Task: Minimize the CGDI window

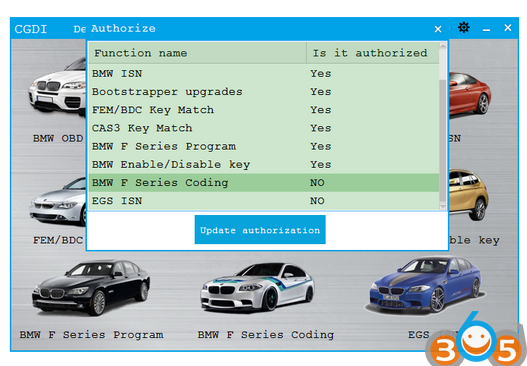Action: click(486, 30)
